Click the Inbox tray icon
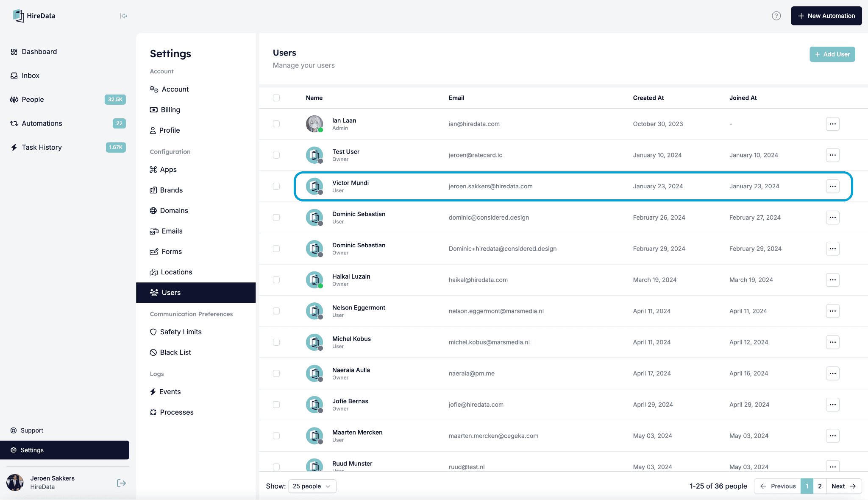The width and height of the screenshot is (868, 500). click(14, 75)
